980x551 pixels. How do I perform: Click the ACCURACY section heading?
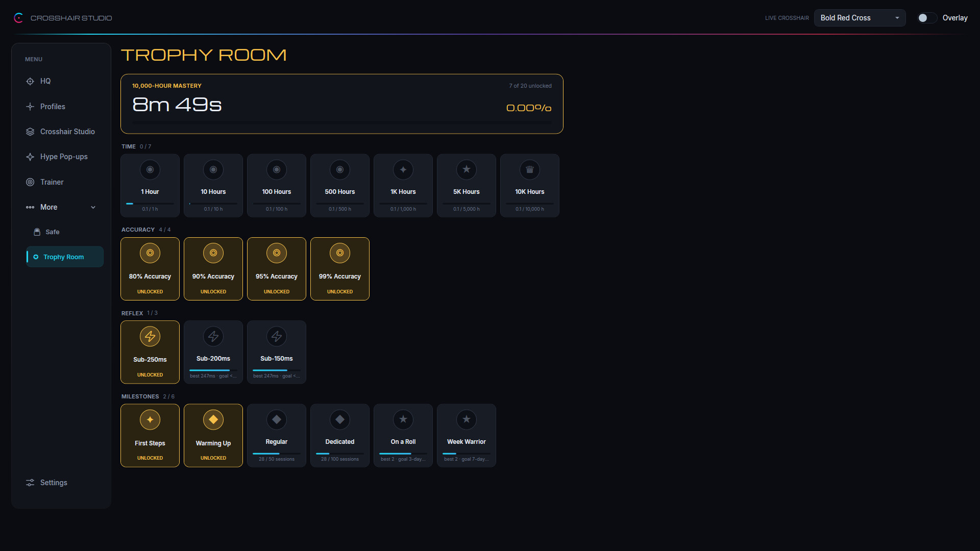click(138, 230)
